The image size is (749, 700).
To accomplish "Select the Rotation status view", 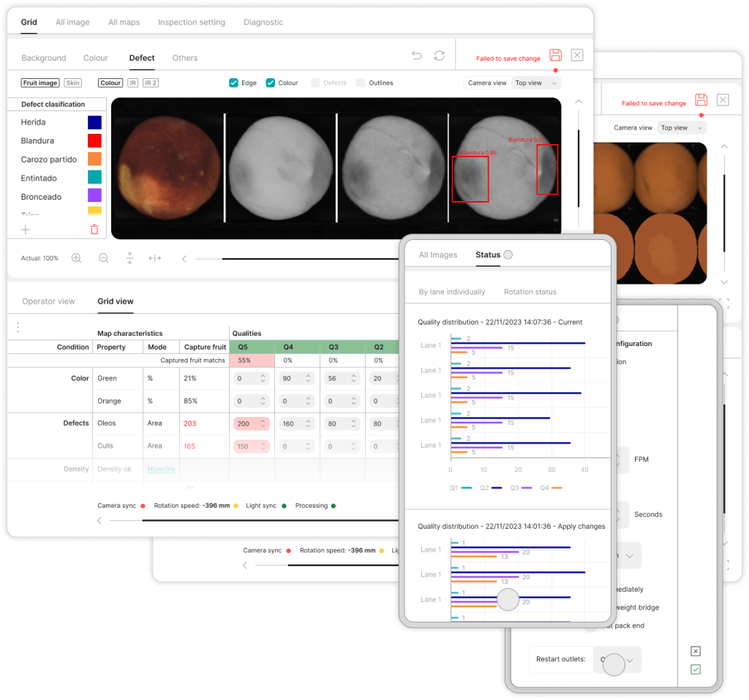I will pyautogui.click(x=530, y=292).
